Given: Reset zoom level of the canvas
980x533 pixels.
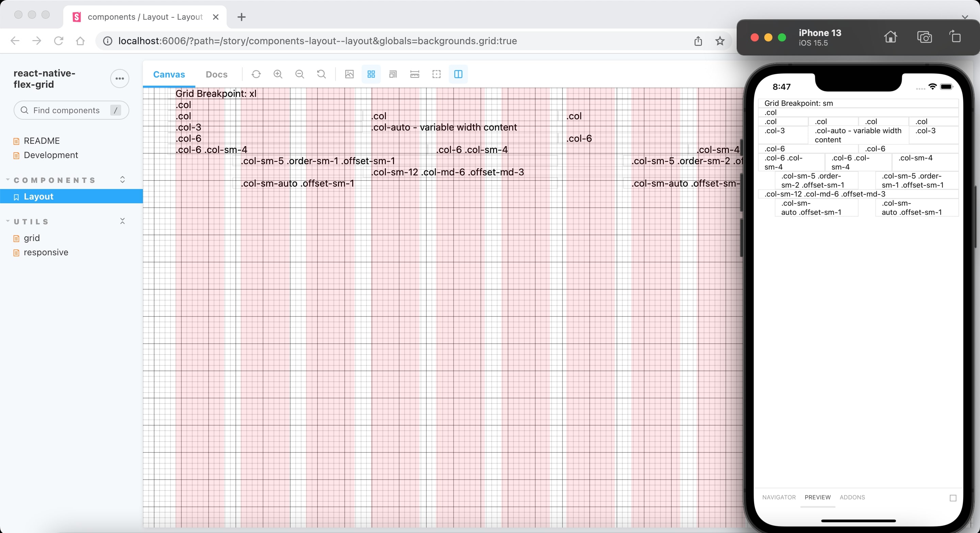Looking at the screenshot, I should click(321, 74).
